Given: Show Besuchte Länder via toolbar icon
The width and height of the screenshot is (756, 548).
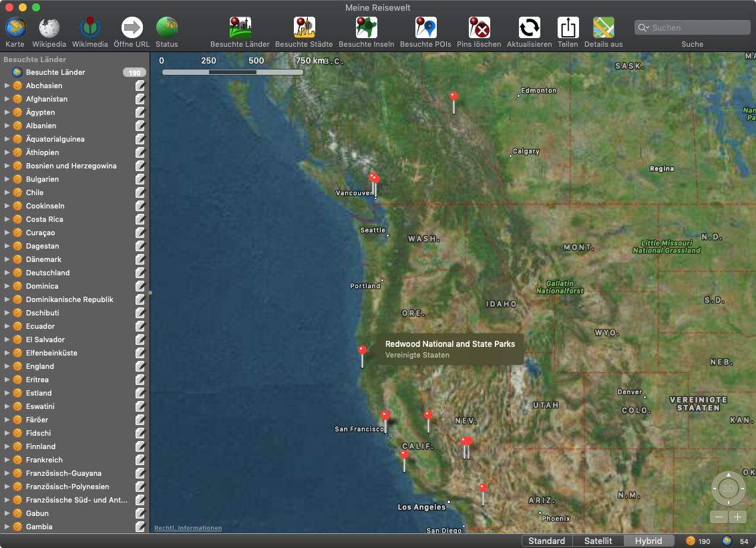Looking at the screenshot, I should tap(240, 28).
